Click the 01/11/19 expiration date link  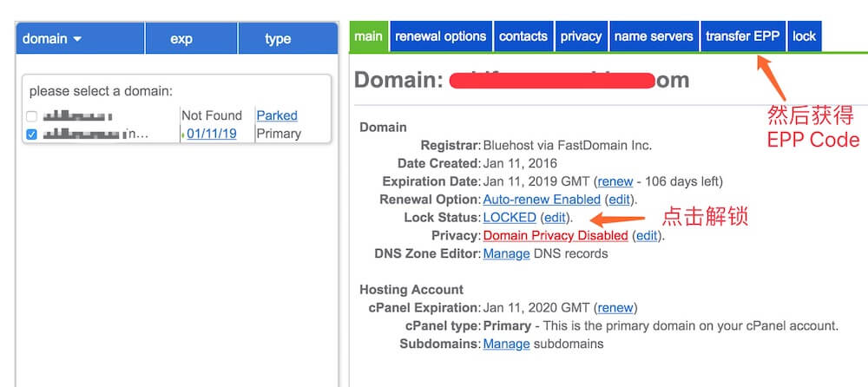[x=211, y=134]
